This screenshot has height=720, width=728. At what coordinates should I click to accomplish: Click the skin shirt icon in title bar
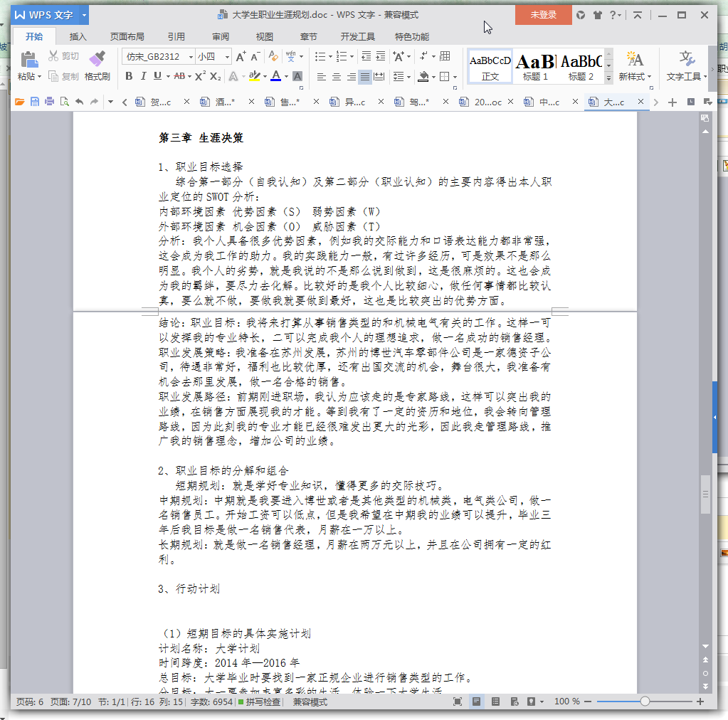(x=598, y=16)
